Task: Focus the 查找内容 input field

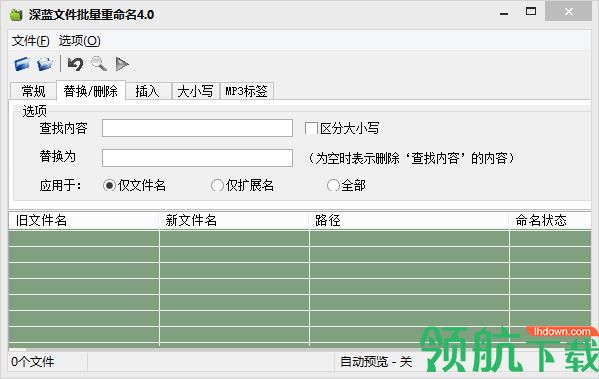Action: (198, 128)
